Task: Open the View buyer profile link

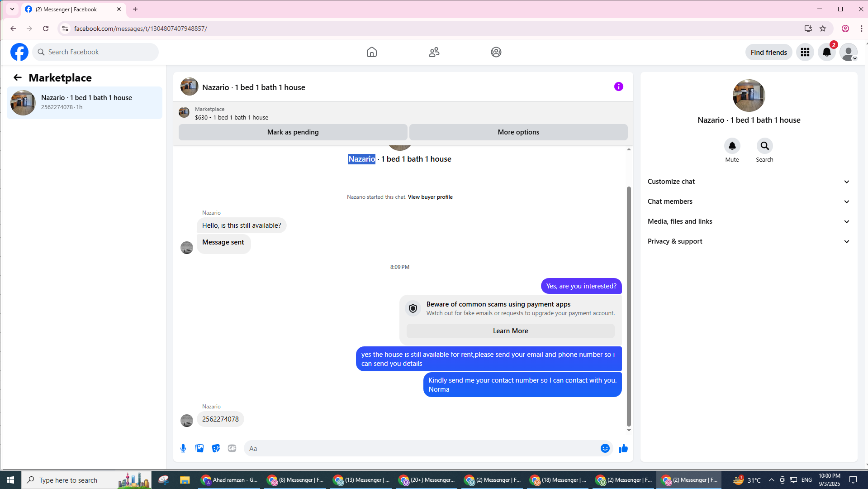Action: click(430, 197)
